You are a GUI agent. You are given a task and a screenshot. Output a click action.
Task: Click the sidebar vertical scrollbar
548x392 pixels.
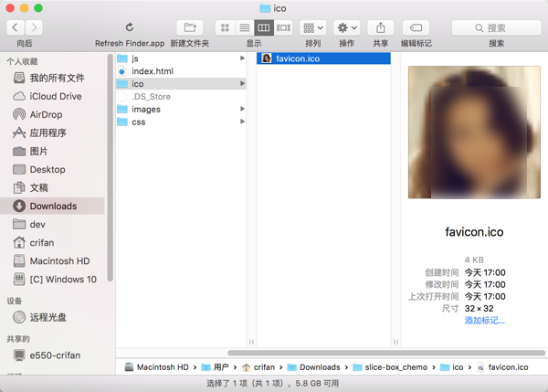[x=111, y=167]
